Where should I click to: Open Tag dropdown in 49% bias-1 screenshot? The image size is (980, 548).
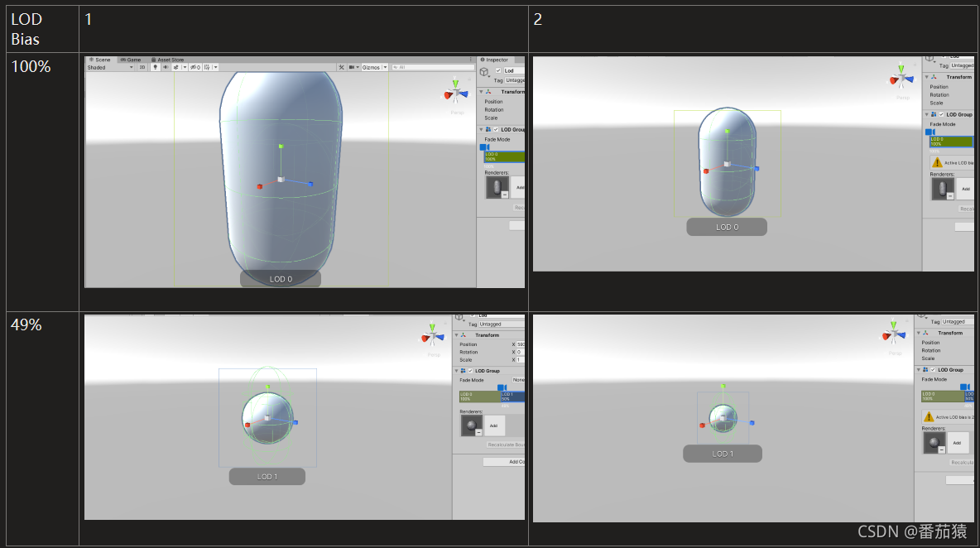(502, 324)
